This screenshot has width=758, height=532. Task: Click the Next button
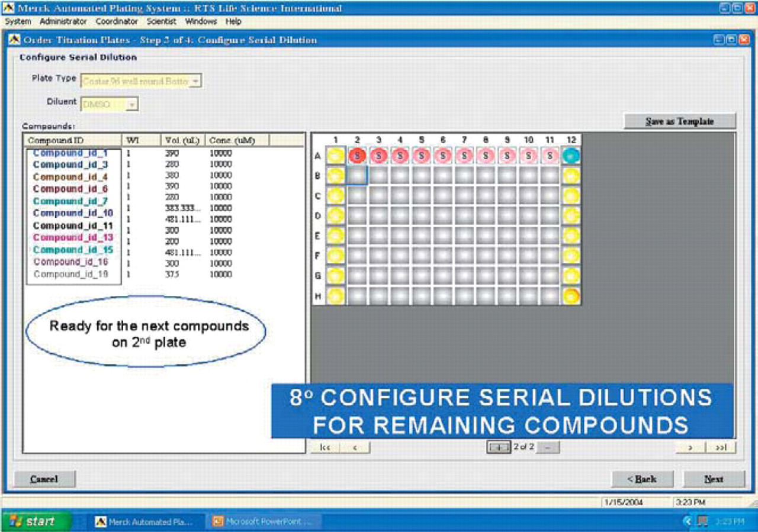click(714, 479)
